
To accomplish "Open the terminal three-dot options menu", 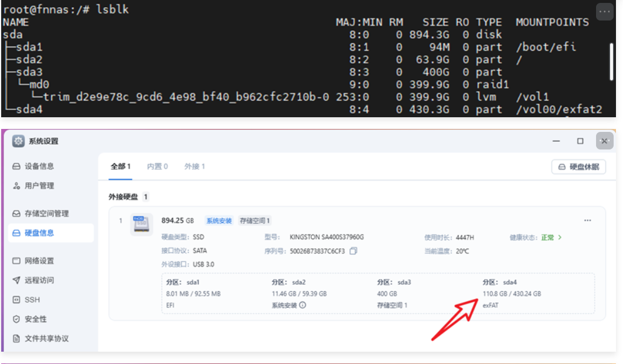I will pyautogui.click(x=604, y=12).
